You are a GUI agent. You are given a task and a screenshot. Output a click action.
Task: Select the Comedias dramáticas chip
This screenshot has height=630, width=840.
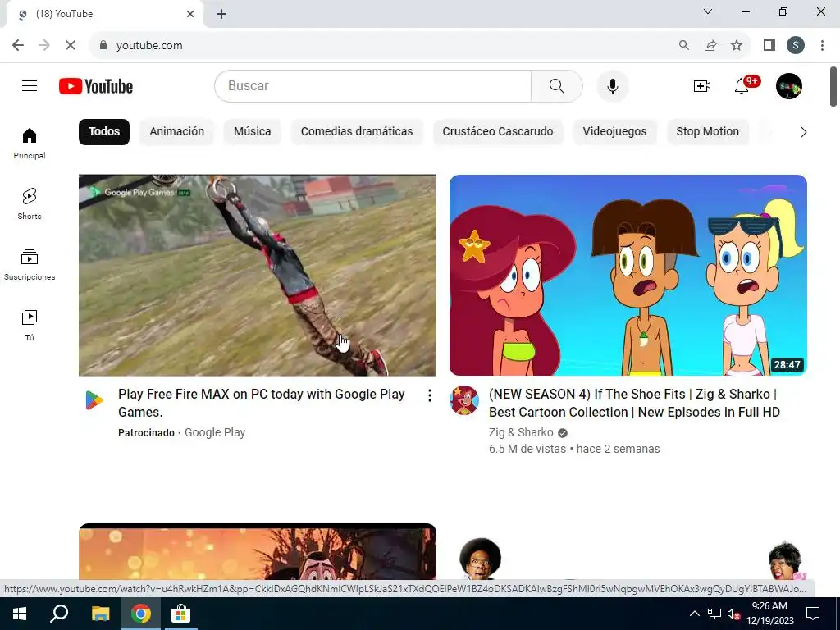click(x=357, y=132)
